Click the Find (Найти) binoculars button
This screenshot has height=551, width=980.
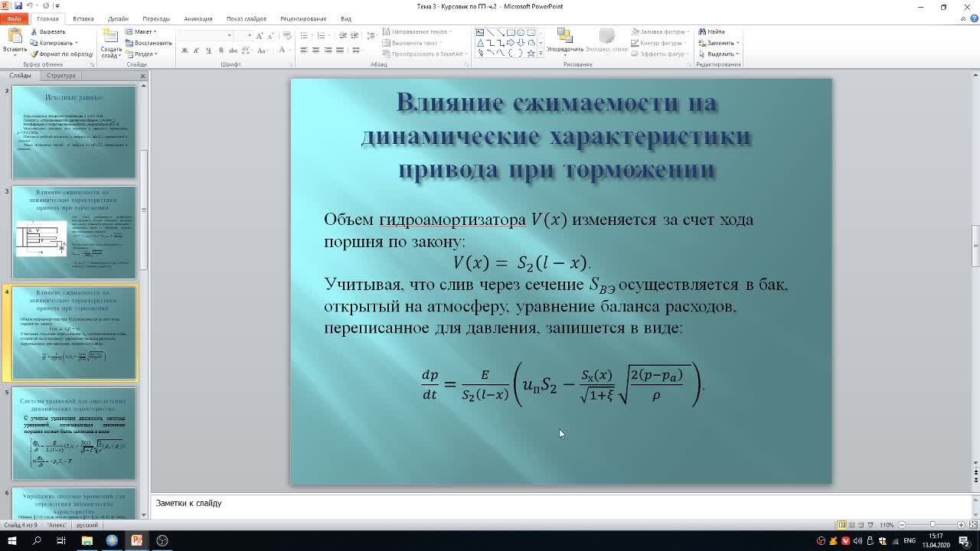711,32
